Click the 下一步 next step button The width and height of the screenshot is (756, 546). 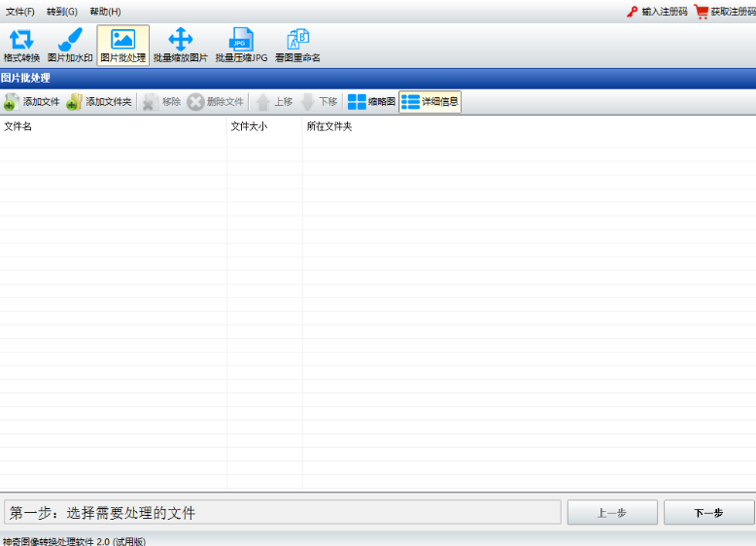click(x=708, y=513)
